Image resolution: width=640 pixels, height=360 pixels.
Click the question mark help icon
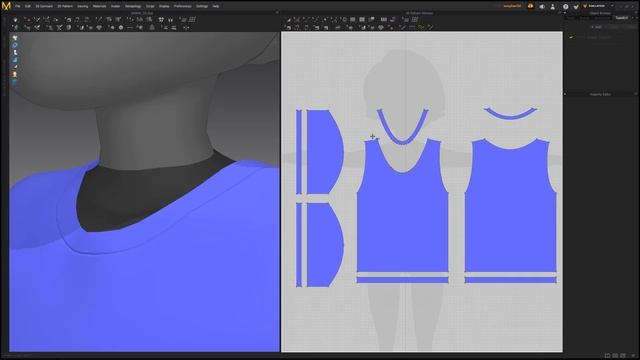pos(565,7)
